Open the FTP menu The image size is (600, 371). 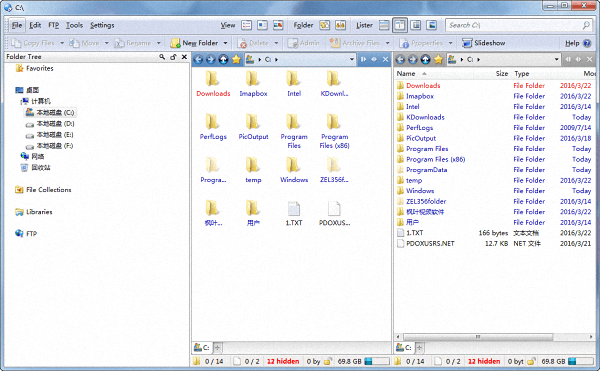[x=54, y=25]
